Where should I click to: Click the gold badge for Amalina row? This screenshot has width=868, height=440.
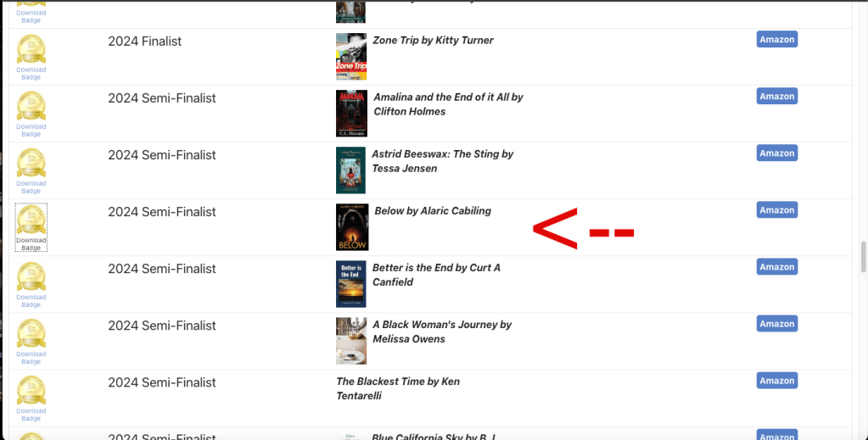31,106
